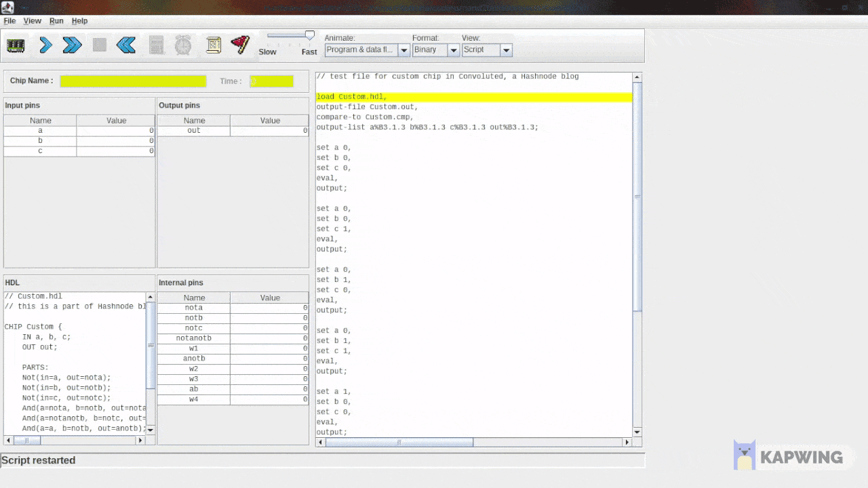Click the Internal pins Value column header

pyautogui.click(x=270, y=298)
